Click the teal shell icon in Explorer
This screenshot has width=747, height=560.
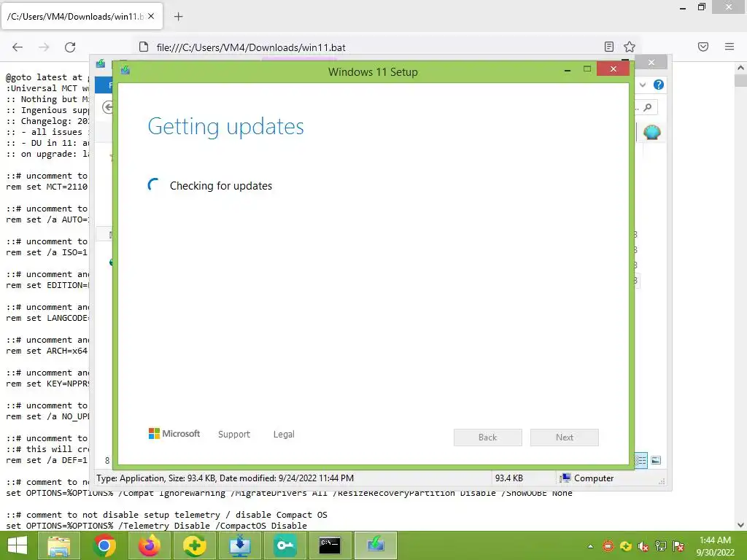coord(651,132)
